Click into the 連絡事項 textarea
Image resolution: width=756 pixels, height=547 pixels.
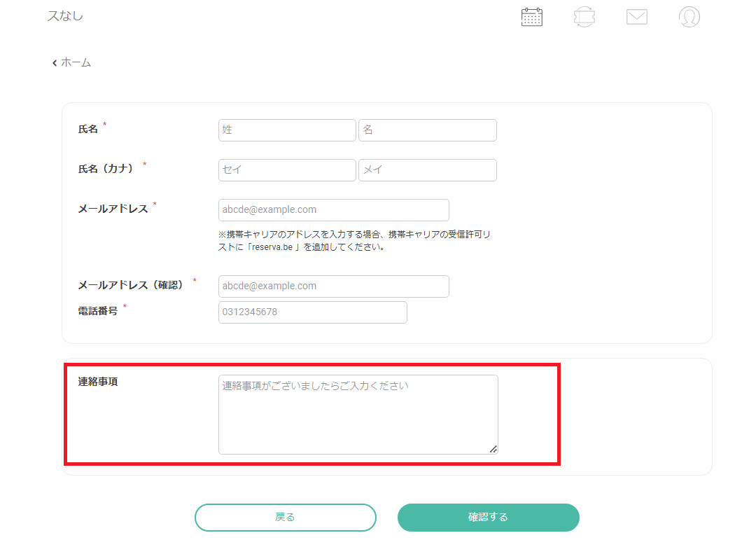[x=358, y=415]
